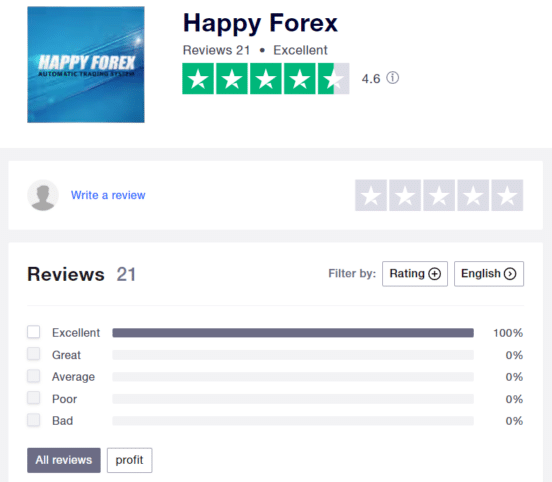Image resolution: width=552 pixels, height=482 pixels.
Task: Click the Poor rating progress bar
Action: (x=293, y=399)
